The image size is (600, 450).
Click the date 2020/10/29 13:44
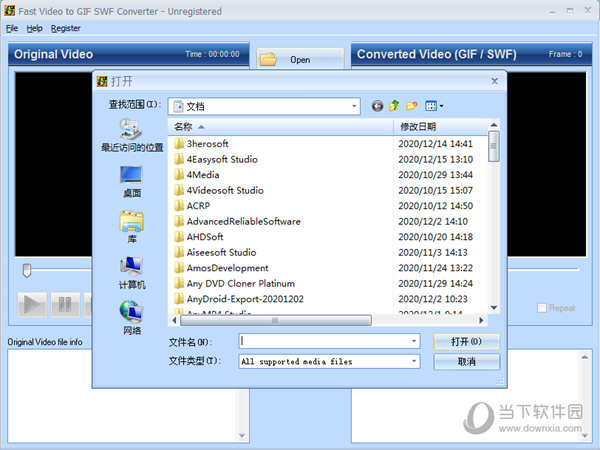click(x=435, y=175)
